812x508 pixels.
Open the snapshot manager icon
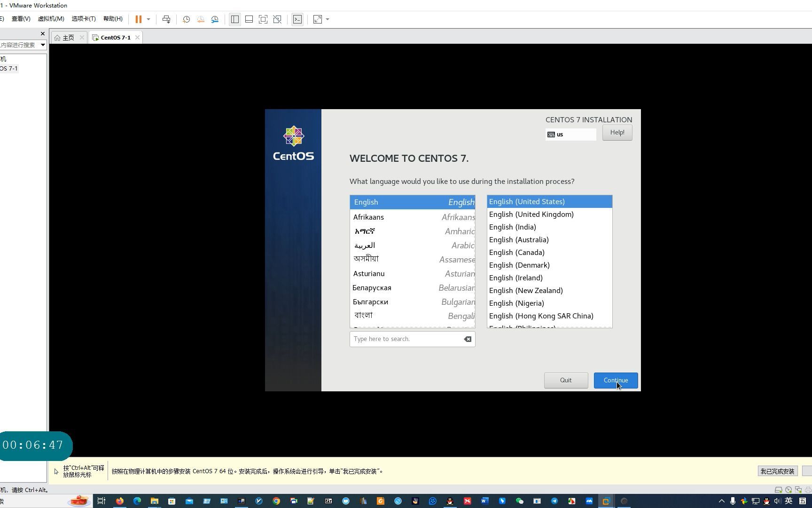click(x=215, y=19)
